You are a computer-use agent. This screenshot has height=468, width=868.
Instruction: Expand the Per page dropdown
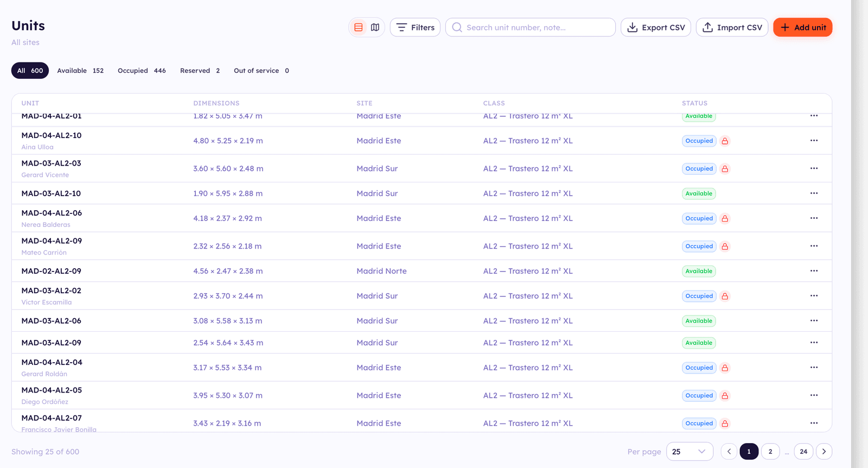(x=690, y=452)
